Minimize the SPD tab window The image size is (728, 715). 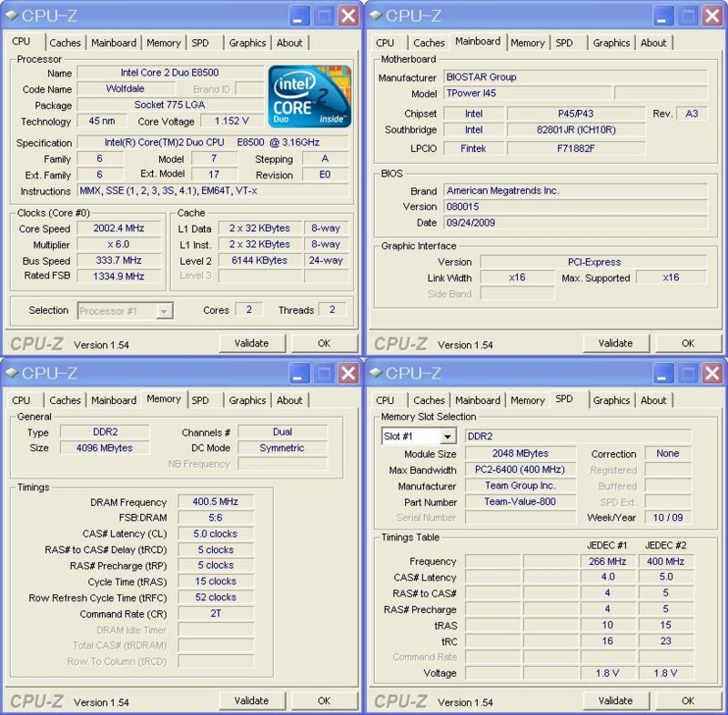[x=663, y=374]
